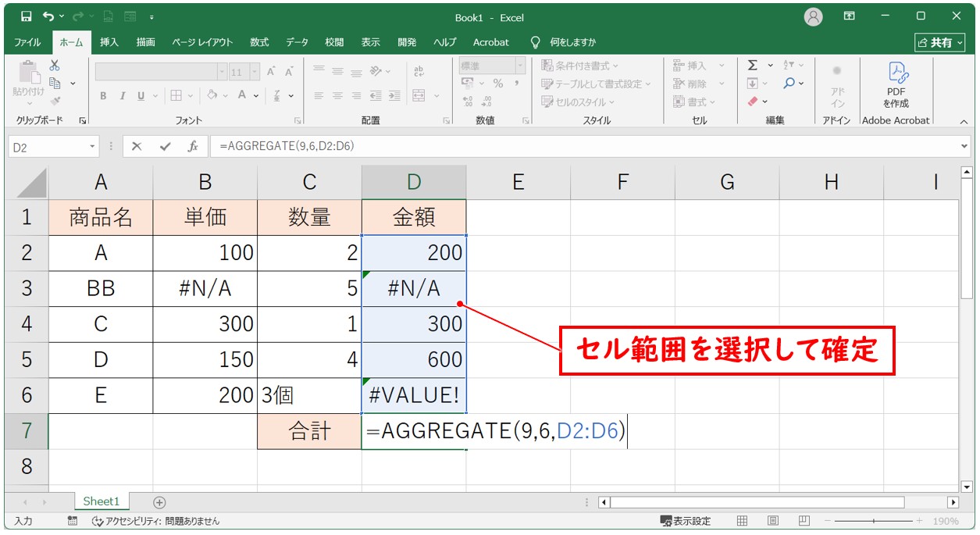Click the Save icon in title bar
Viewport: 980px width, 535px height.
pyautogui.click(x=27, y=16)
